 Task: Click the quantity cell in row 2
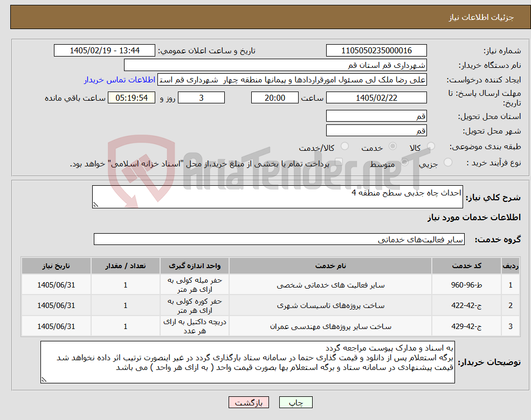pyautogui.click(x=125, y=305)
